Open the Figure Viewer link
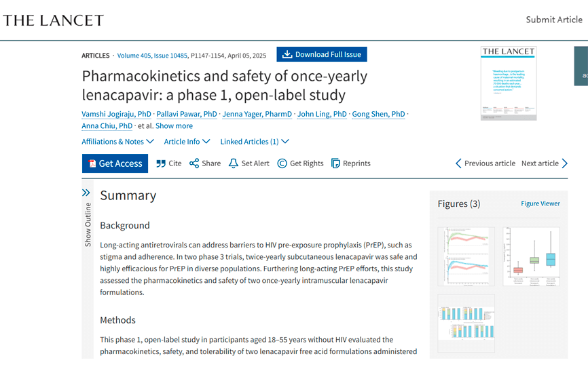Viewport: 588px width, 392px height. [540, 203]
